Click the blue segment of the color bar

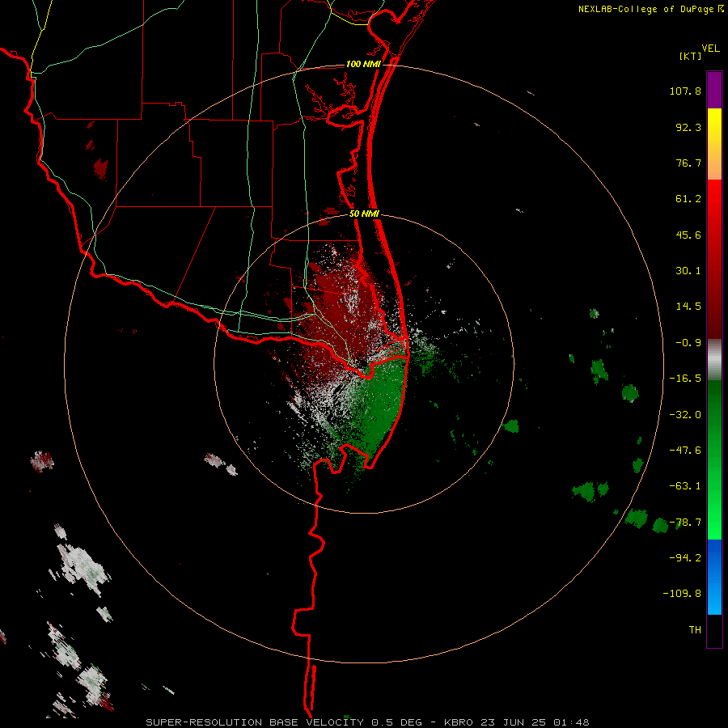tap(714, 577)
